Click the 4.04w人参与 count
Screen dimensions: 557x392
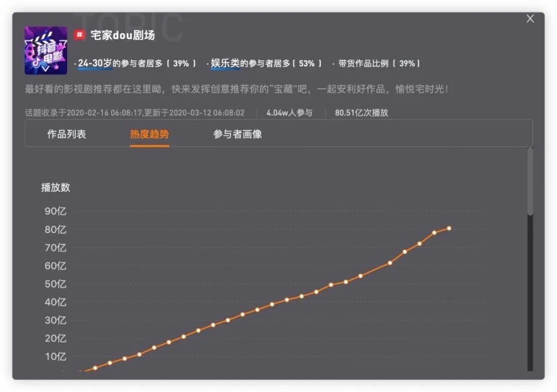tap(289, 113)
